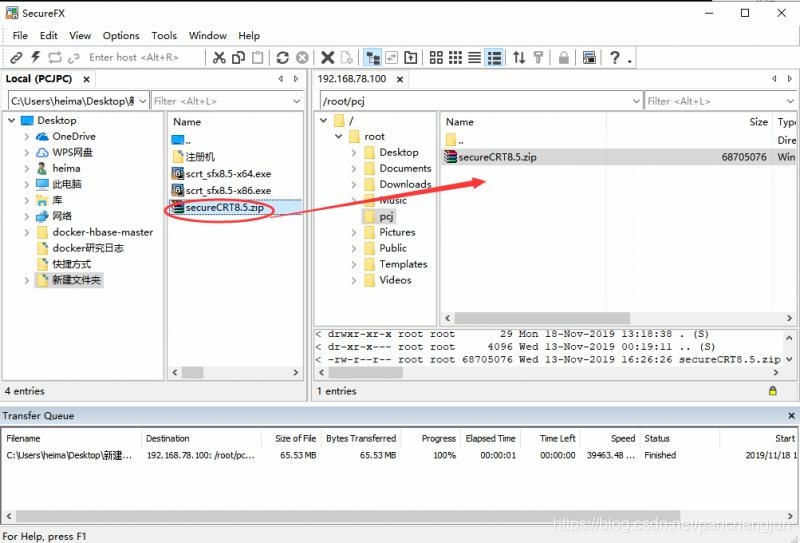Click the Reconnect toolbar icon
Viewport: 800px width, 543px height.
tap(55, 57)
